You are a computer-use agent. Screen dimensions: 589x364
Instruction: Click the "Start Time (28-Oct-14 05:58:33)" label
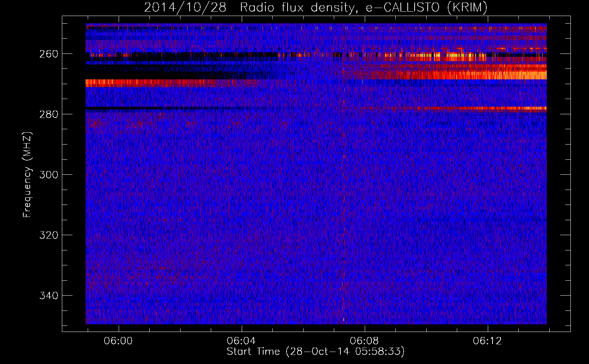coord(316,352)
